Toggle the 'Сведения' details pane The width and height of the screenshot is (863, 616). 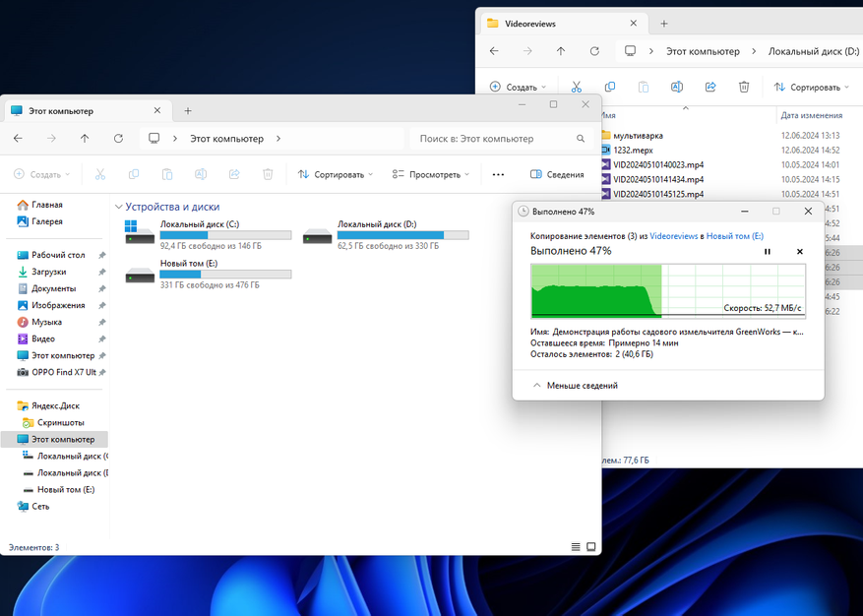[x=557, y=174]
